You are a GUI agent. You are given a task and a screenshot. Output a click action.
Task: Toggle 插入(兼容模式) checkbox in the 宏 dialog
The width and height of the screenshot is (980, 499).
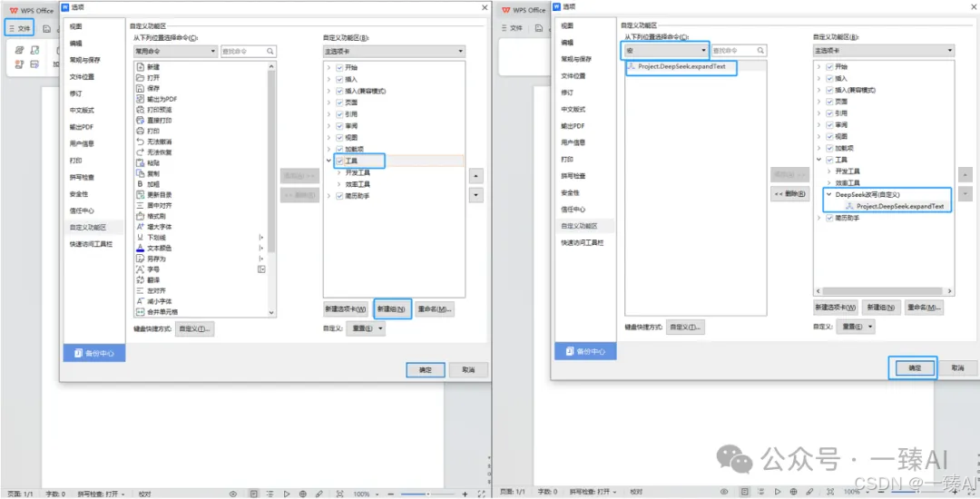829,90
